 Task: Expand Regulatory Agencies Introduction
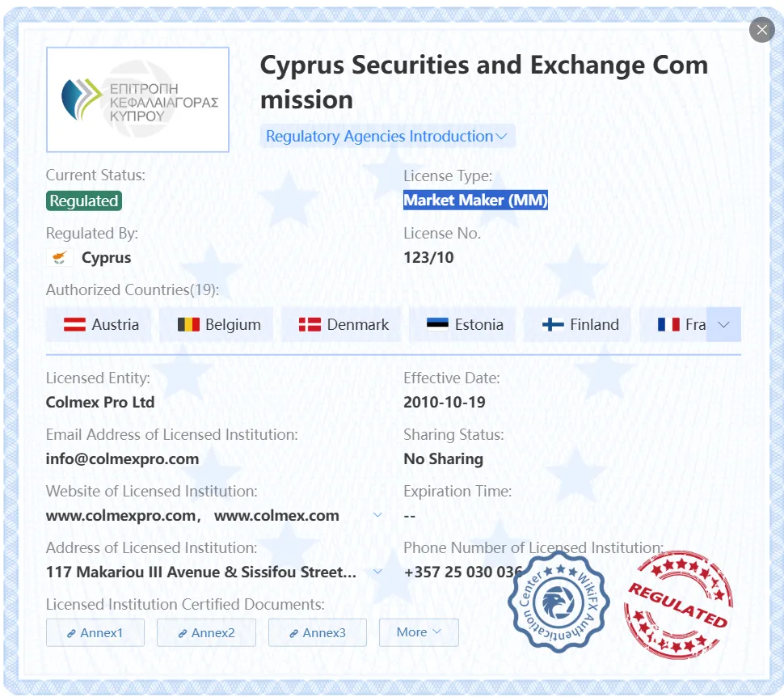click(386, 136)
